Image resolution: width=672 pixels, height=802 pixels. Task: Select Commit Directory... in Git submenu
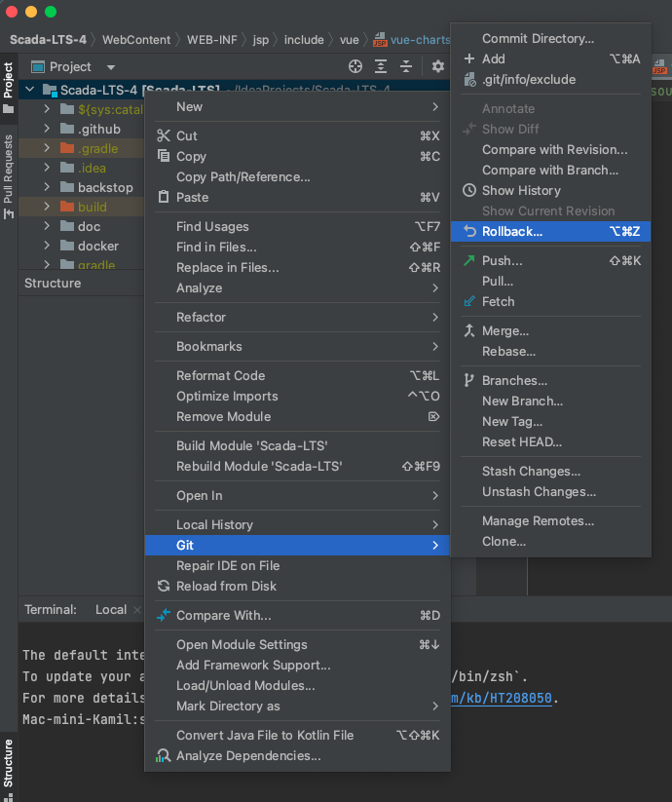[x=551, y=38]
